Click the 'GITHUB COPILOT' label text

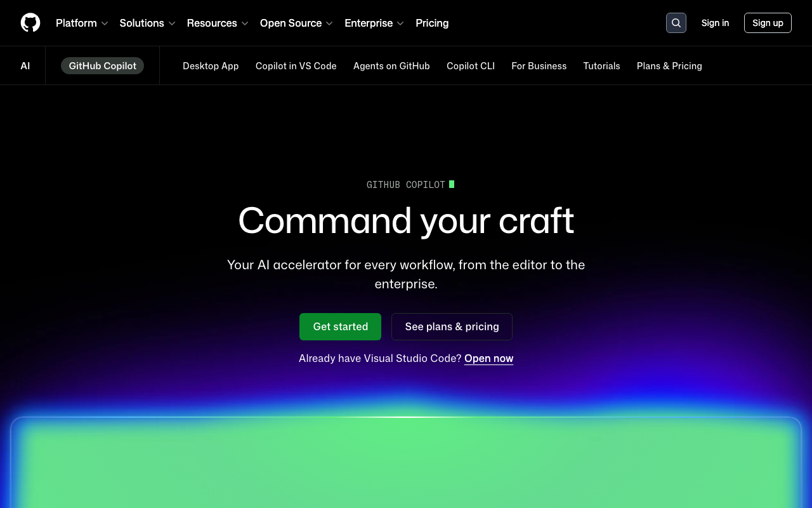406,185
